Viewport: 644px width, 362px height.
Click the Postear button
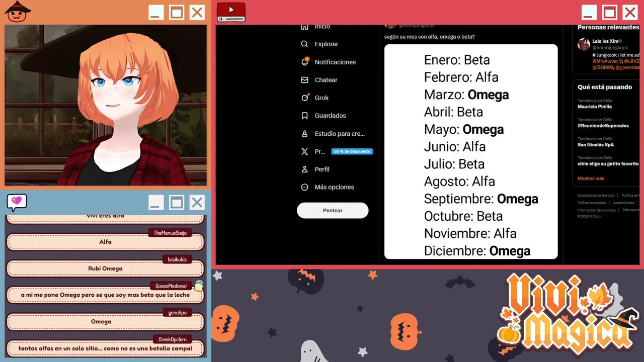click(x=333, y=210)
